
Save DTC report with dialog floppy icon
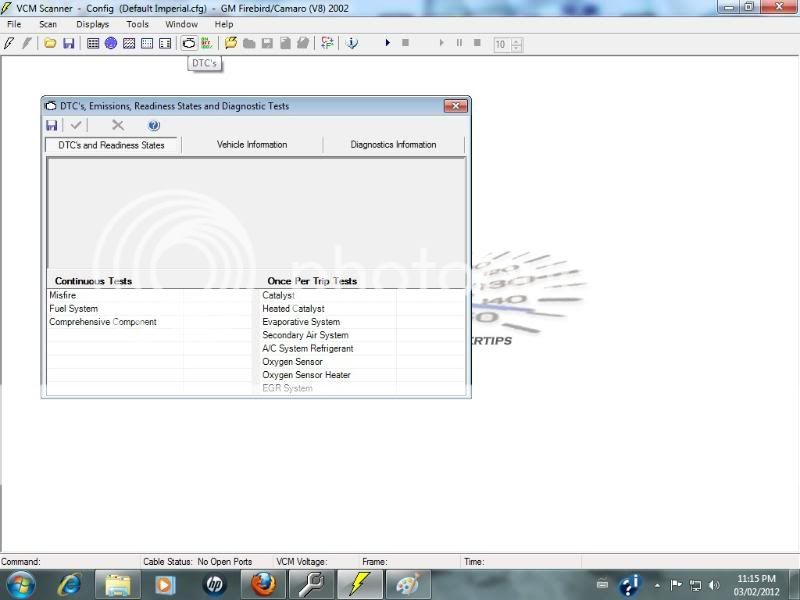[x=52, y=126]
